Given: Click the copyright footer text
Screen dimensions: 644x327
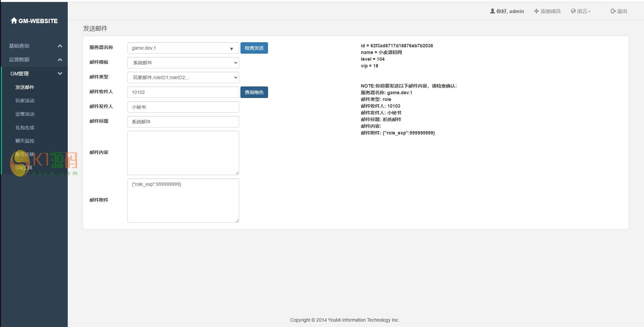Looking at the screenshot, I should coord(345,320).
